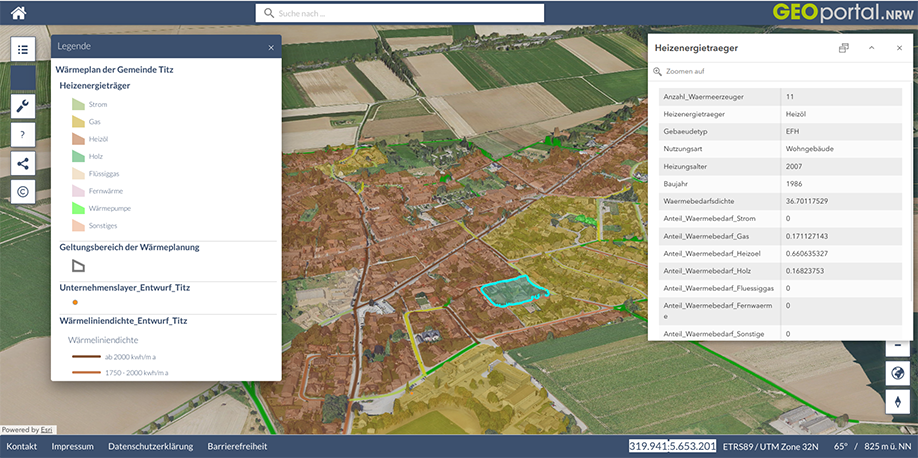918x458 pixels.
Task: Close the Legende panel
Action: pyautogui.click(x=270, y=47)
